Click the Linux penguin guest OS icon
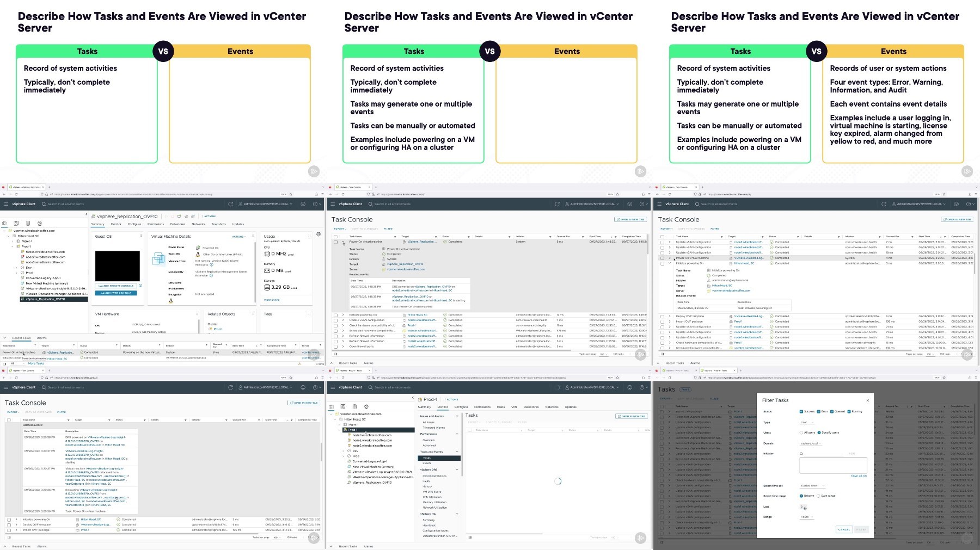 point(198,254)
